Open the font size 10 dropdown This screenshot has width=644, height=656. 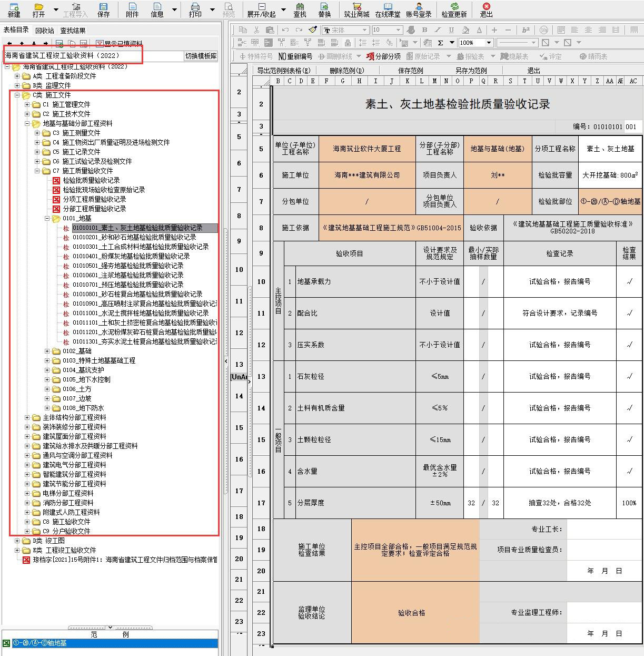[398, 30]
